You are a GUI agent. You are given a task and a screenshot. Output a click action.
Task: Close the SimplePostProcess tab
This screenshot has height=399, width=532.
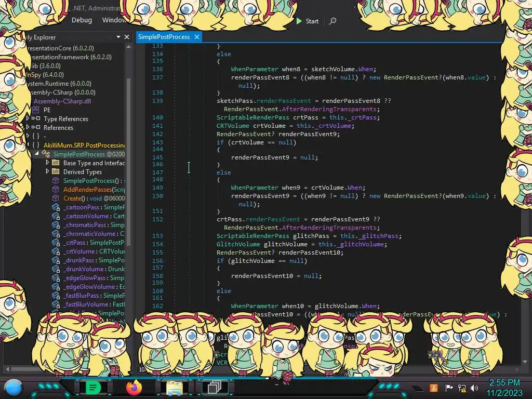point(197,37)
